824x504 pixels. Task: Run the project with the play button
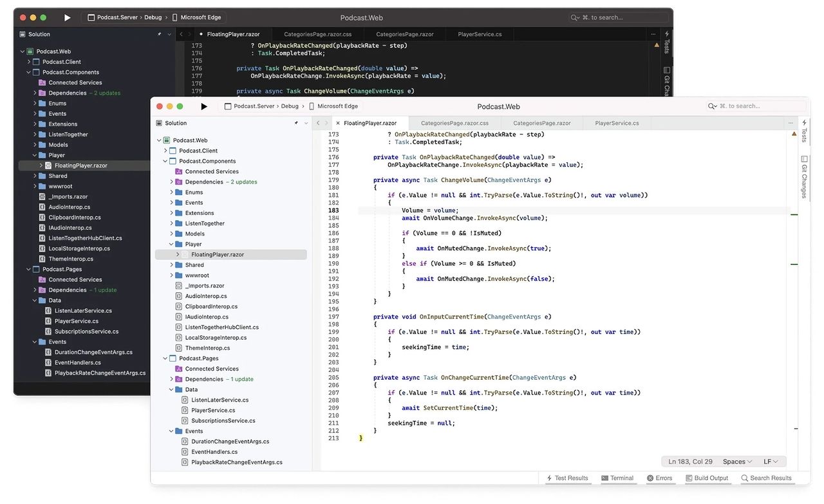pyautogui.click(x=205, y=106)
